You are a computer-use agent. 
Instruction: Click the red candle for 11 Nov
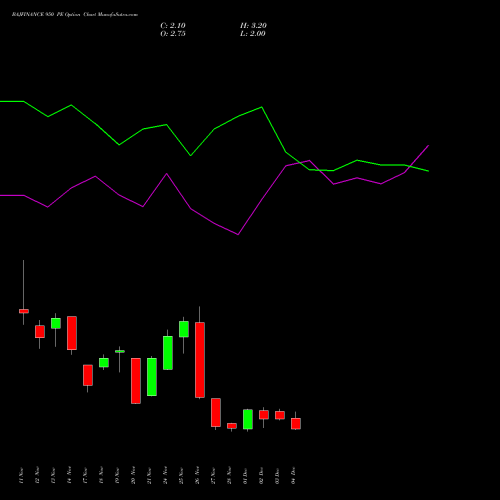[24, 311]
